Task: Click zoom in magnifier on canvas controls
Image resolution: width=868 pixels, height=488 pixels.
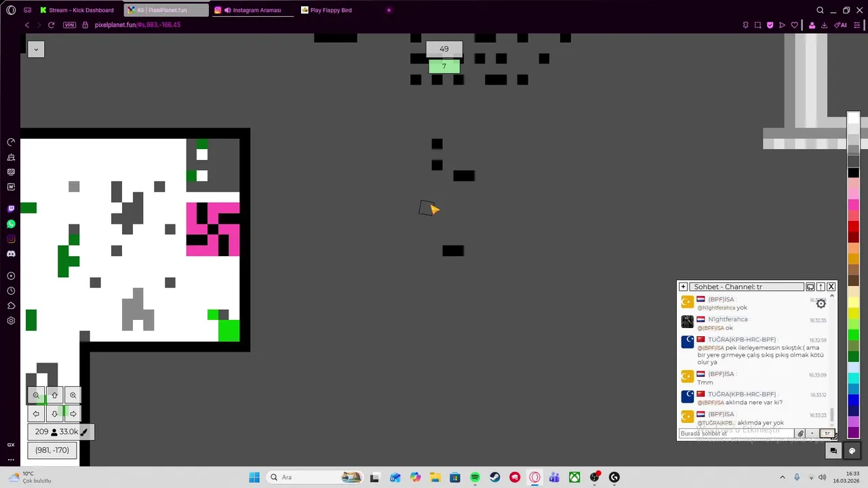Action: coord(73,395)
